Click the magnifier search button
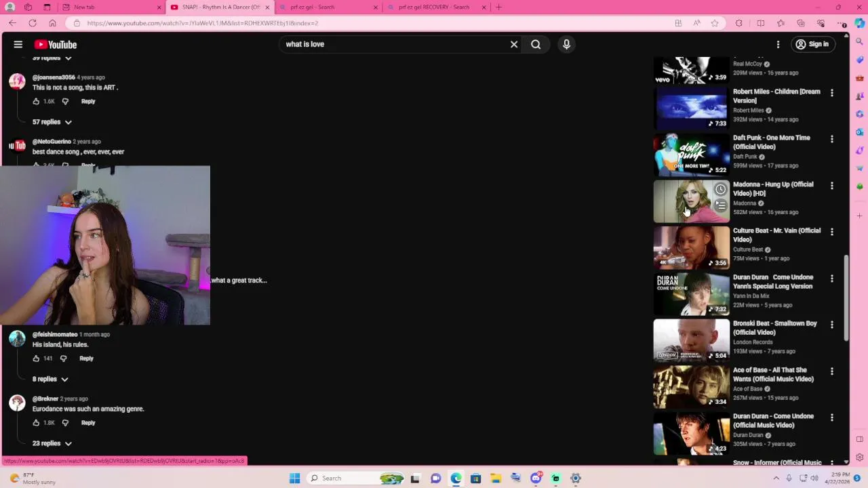Screen dimensions: 868x488 point(536,45)
